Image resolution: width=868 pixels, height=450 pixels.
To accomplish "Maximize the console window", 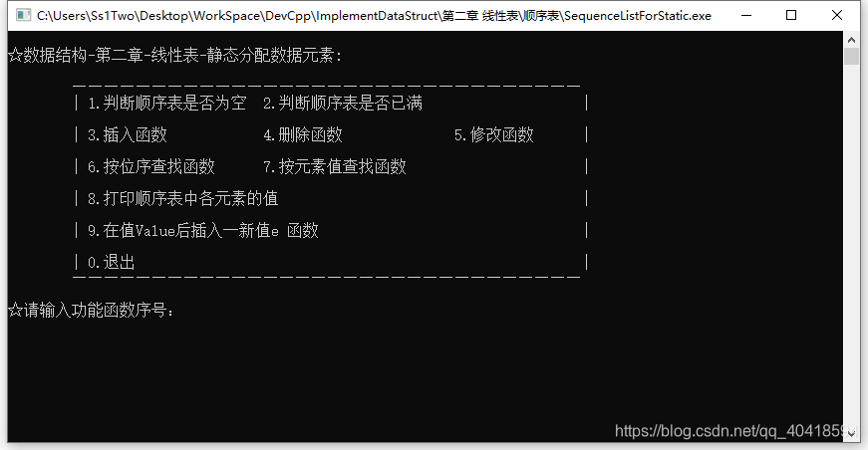I will (791, 16).
